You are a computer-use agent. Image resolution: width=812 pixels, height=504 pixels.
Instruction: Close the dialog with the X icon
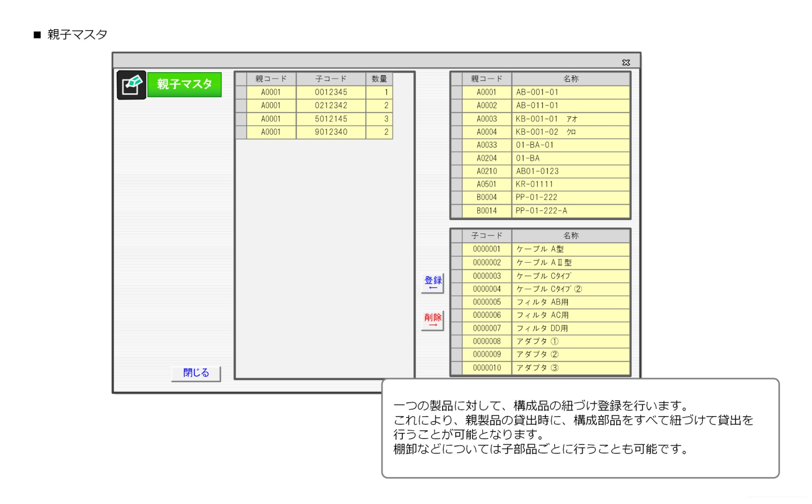pos(626,62)
